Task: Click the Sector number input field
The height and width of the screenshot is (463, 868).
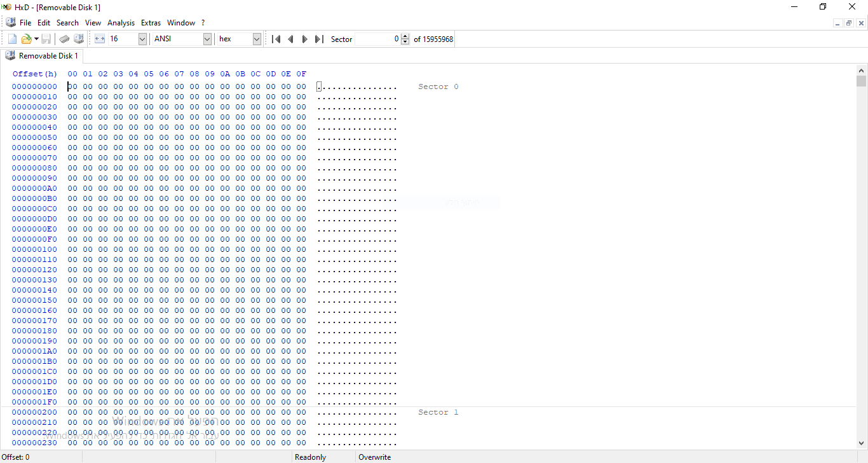Action: (377, 39)
